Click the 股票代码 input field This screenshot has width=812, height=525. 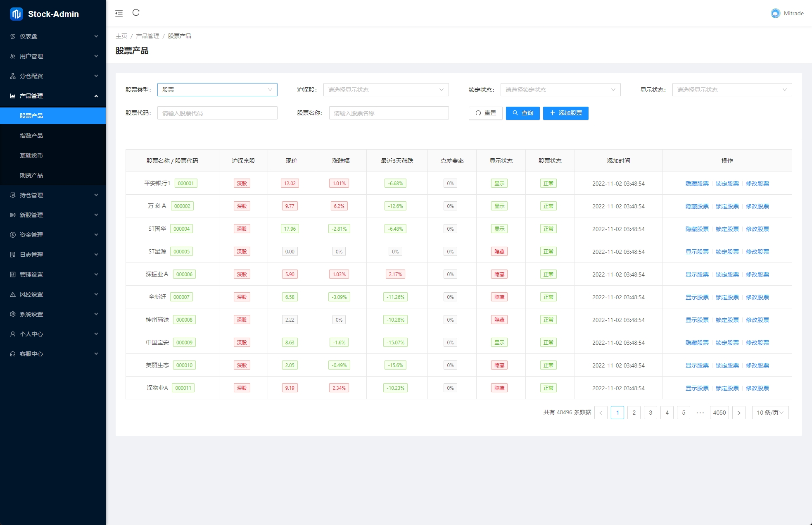[x=217, y=113]
